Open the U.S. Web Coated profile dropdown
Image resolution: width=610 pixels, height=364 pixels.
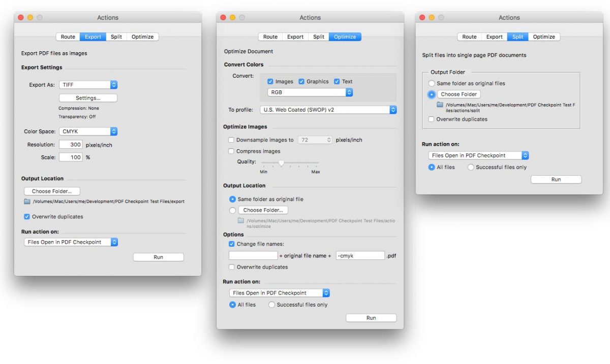pyautogui.click(x=328, y=110)
